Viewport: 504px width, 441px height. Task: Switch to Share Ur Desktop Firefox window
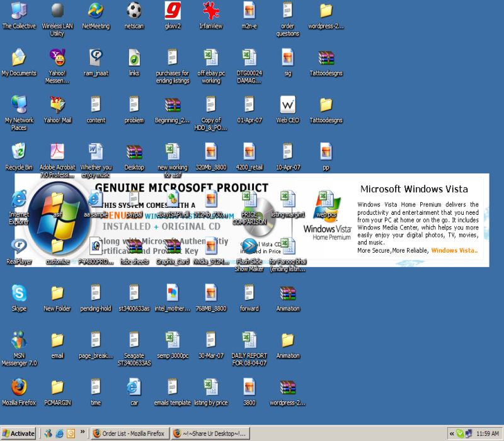(210, 433)
